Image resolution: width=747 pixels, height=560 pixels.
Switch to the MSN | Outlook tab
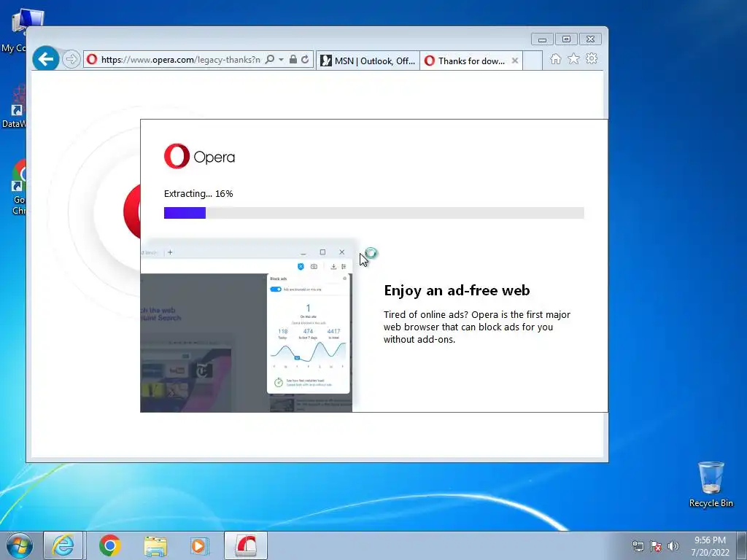[368, 61]
